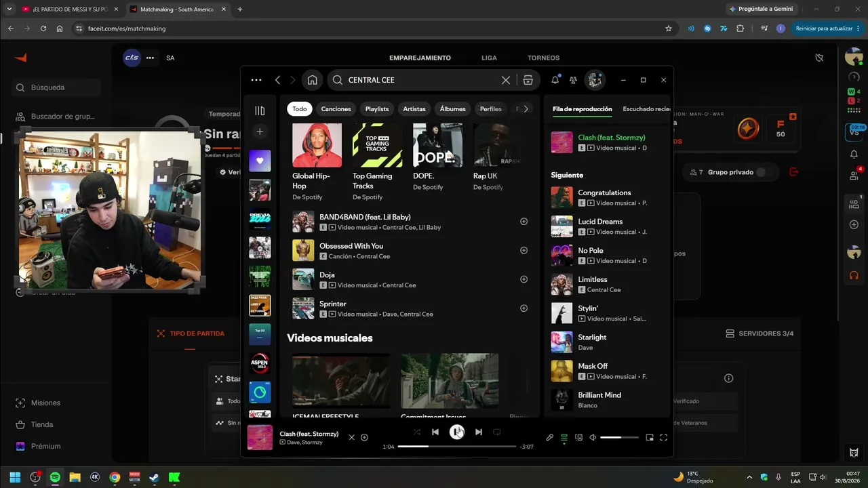Leave the FACEIT group with the red exit icon

point(794,172)
